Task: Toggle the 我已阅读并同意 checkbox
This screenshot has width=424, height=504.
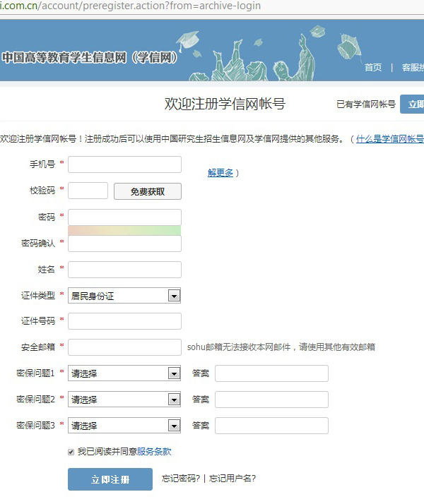Action: point(71,452)
